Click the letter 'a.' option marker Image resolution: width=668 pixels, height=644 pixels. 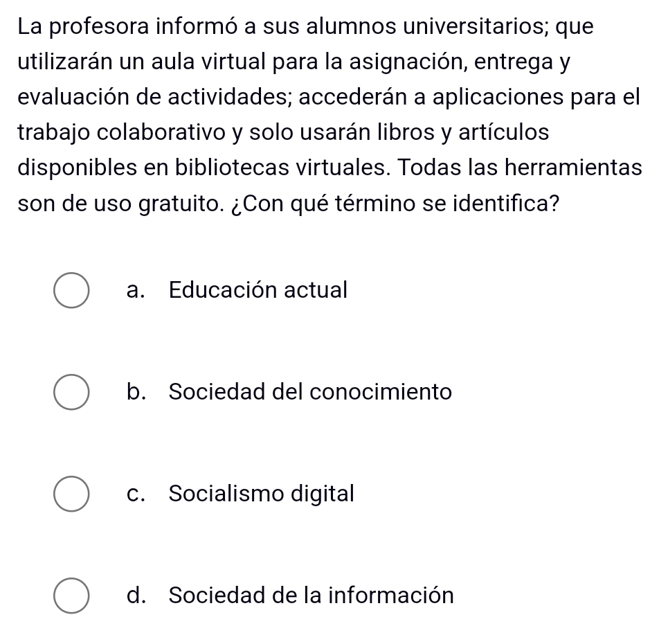[x=137, y=290]
